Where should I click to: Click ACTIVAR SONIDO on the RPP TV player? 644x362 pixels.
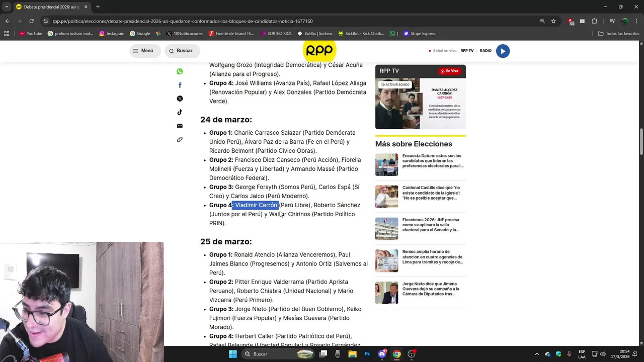coord(395,84)
